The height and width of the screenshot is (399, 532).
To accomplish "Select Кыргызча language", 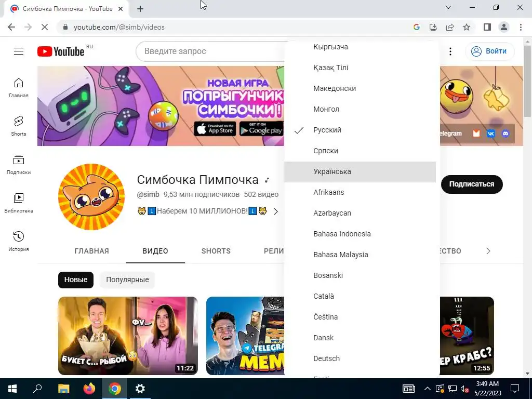I will click(360, 47).
